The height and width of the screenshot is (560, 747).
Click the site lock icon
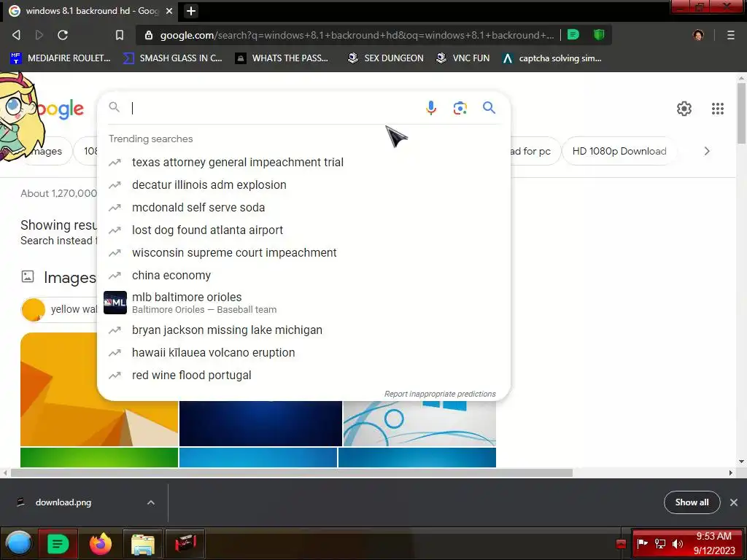149,35
